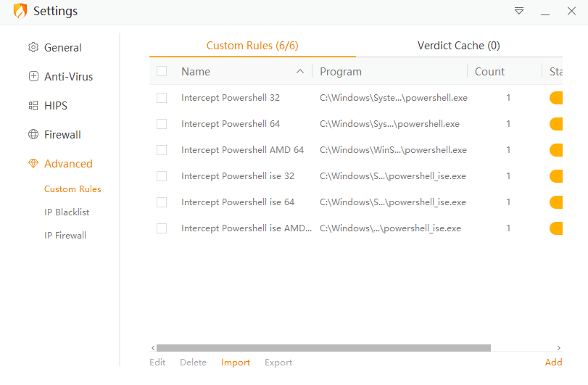Click Add to create a rule

[x=553, y=363]
